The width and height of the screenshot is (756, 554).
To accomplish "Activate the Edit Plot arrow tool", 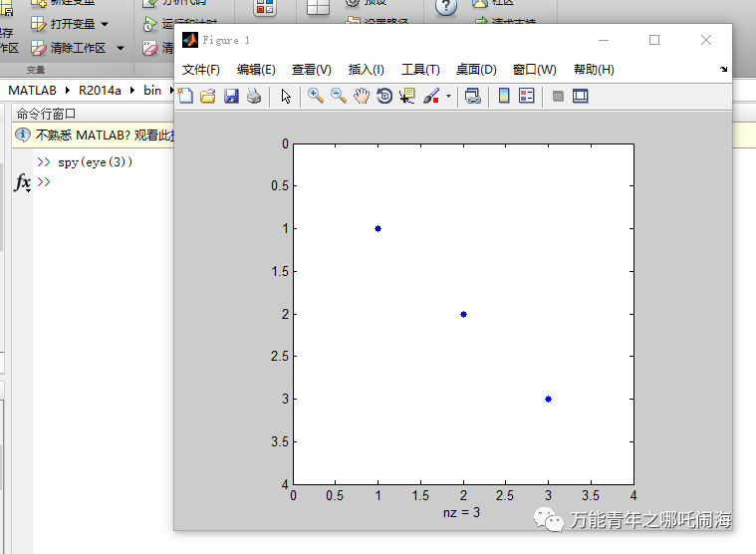I will coord(286,96).
